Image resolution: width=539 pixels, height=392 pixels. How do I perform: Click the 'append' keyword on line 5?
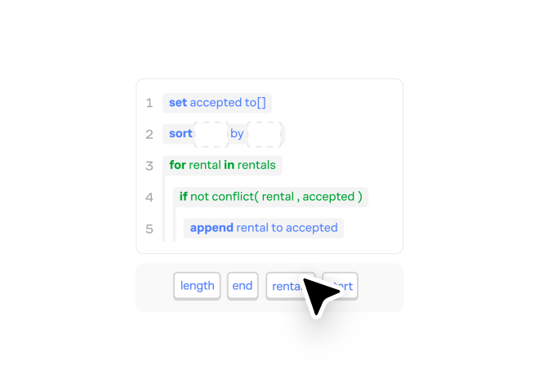(212, 228)
